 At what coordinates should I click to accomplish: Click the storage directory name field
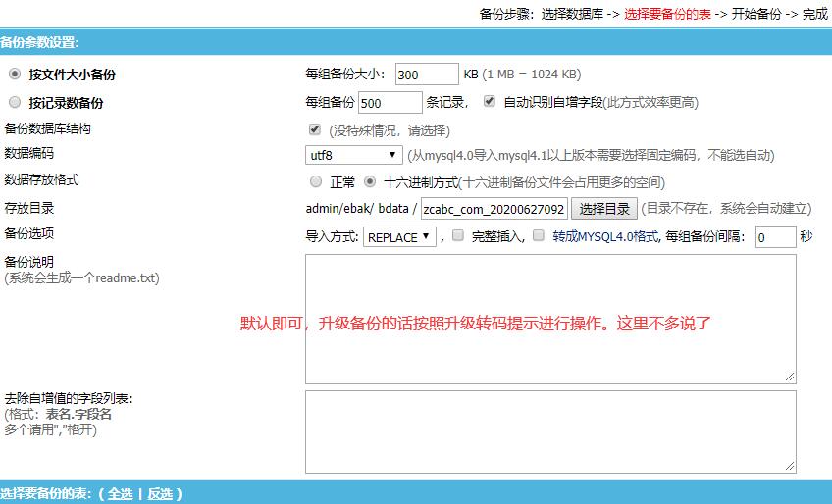(x=494, y=209)
